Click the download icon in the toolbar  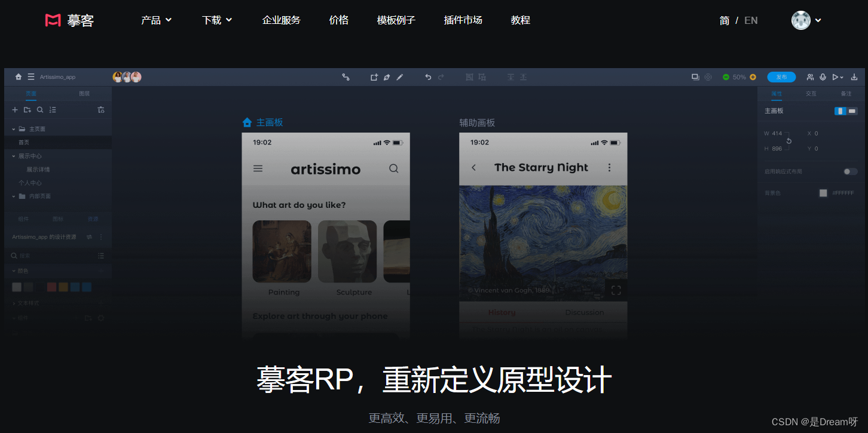click(854, 77)
